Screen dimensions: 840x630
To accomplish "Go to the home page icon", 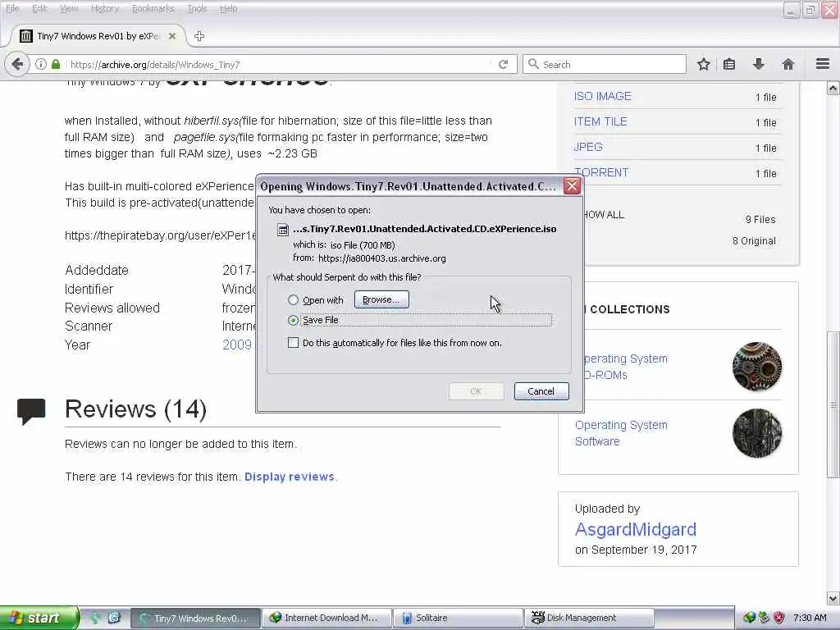I will [787, 64].
